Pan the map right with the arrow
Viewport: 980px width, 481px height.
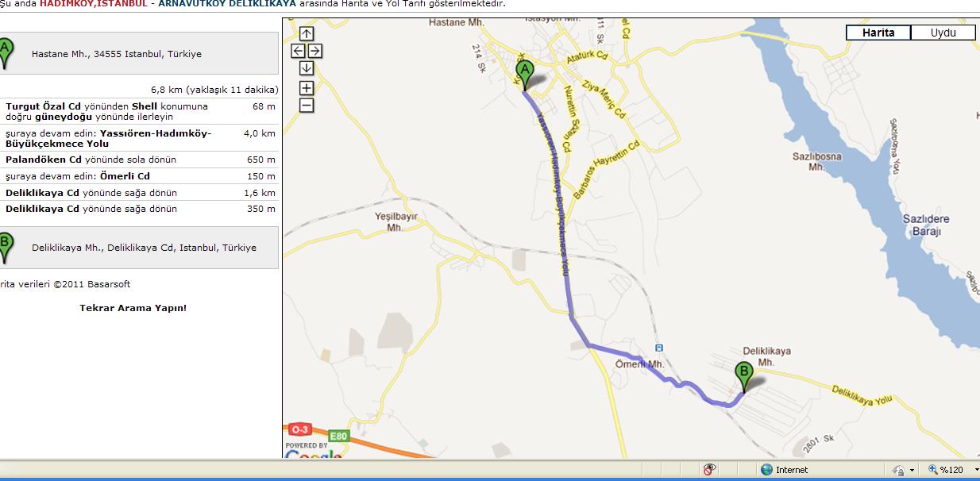point(314,51)
